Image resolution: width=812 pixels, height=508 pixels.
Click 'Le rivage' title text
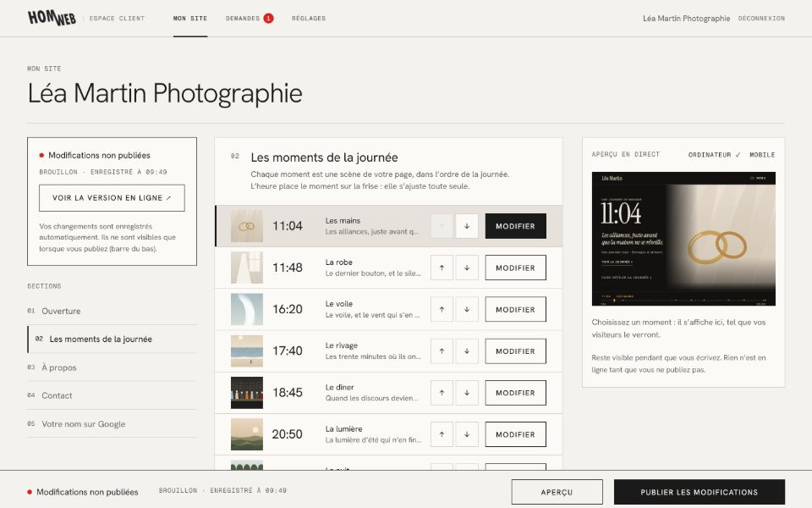341,345
